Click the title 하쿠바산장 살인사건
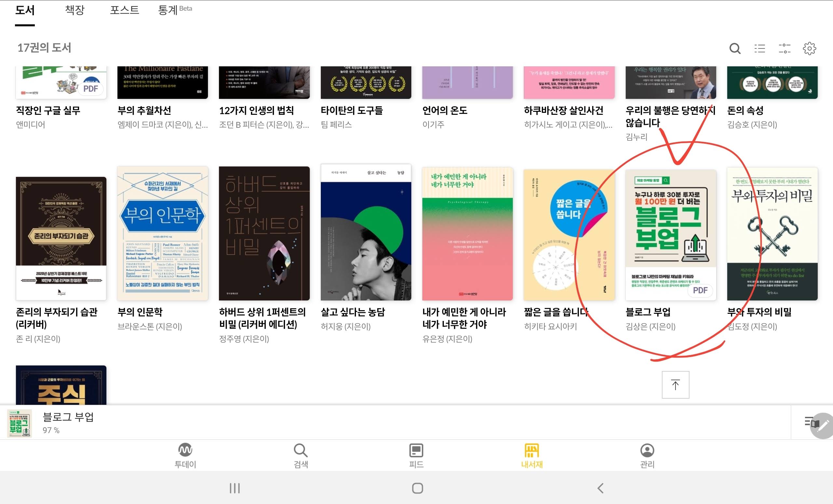The width and height of the screenshot is (833, 504). coord(564,111)
